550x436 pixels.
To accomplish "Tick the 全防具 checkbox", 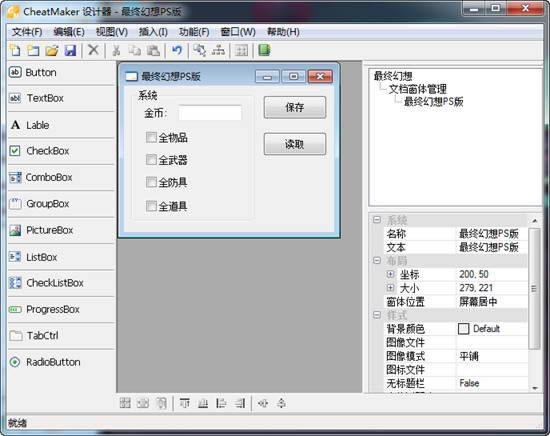I will 151,182.
